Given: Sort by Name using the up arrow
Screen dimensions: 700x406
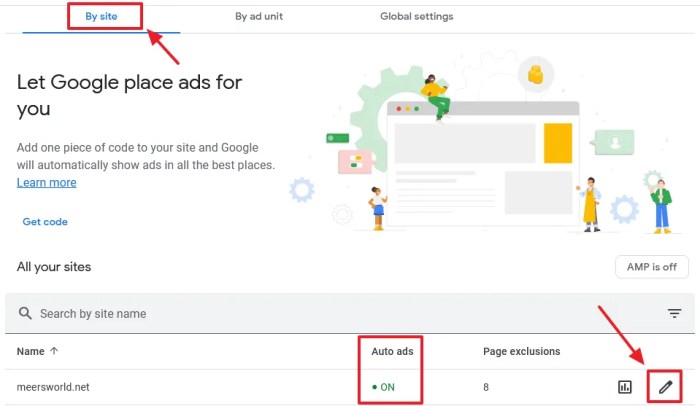Looking at the screenshot, I should (x=54, y=351).
